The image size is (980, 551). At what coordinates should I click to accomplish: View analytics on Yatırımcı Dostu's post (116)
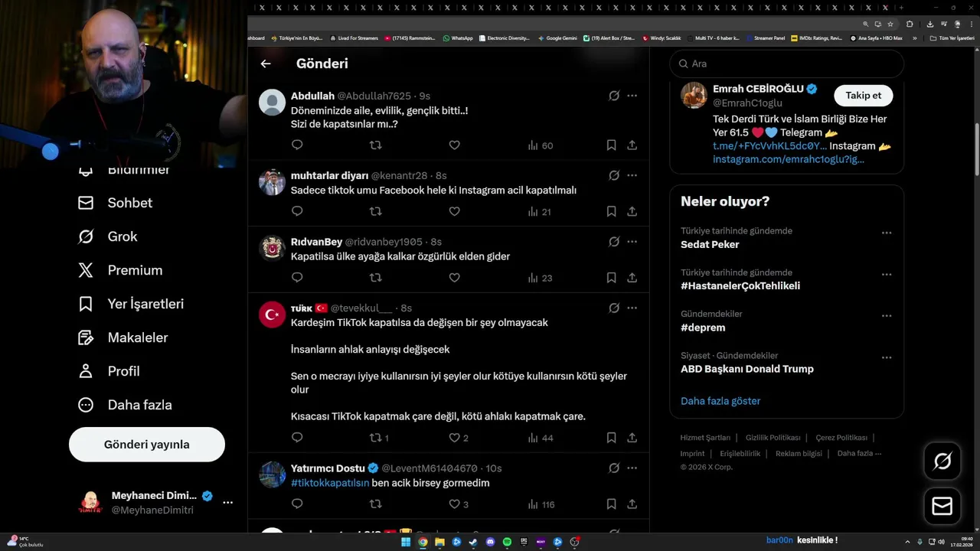coord(541,504)
